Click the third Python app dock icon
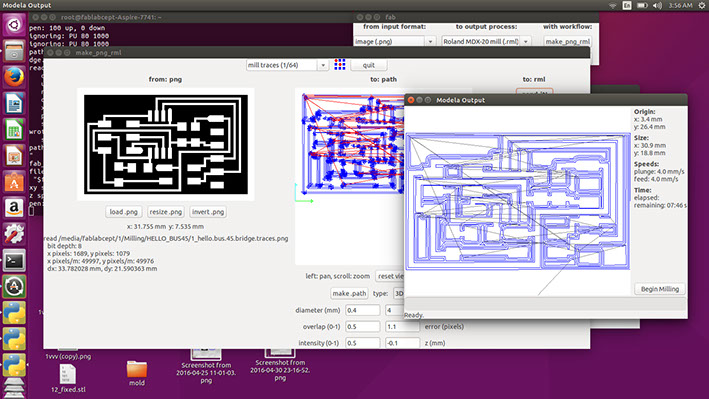The height and width of the screenshot is (399, 709). pyautogui.click(x=14, y=366)
